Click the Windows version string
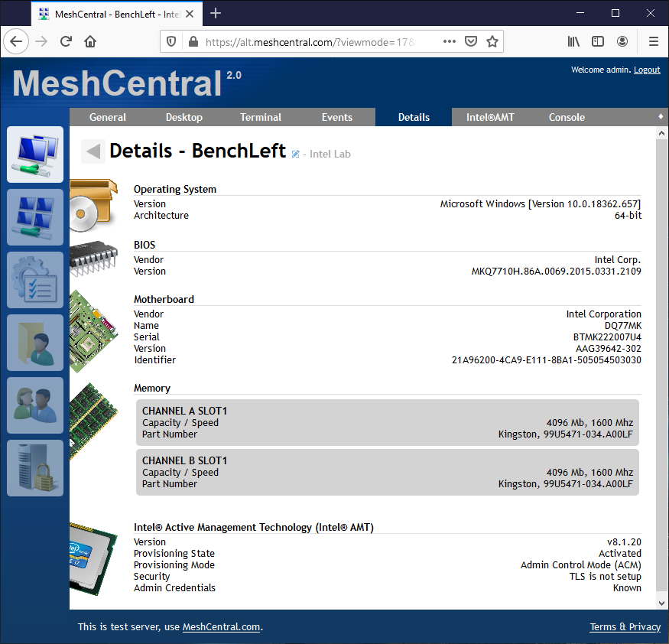Viewport: 669px width, 644px height. (540, 204)
